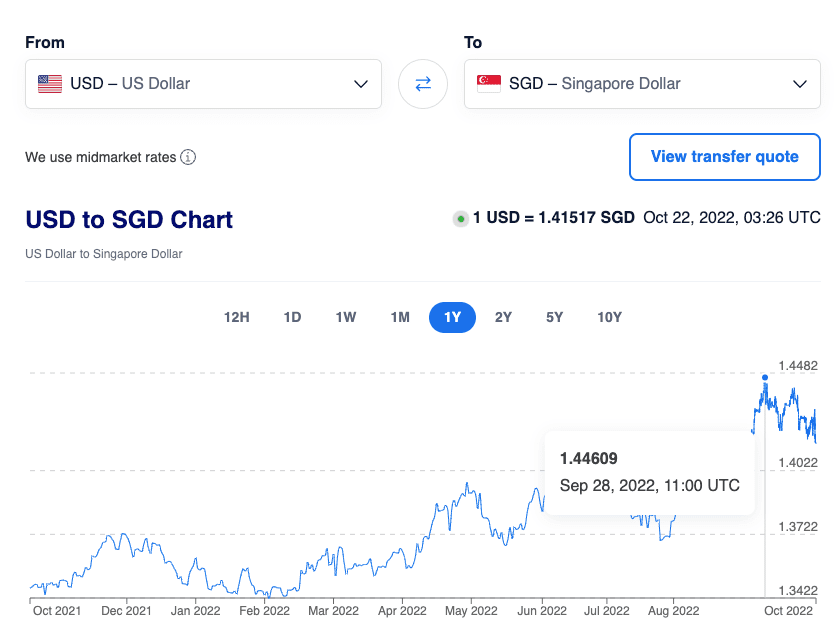The image size is (837, 628).
Task: Click the Singapore flag icon
Action: click(x=489, y=84)
